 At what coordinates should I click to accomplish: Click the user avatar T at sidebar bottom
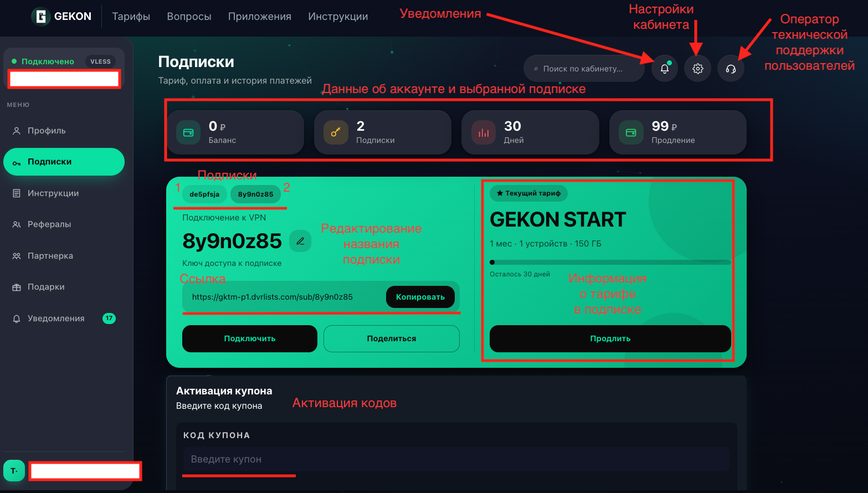coord(14,471)
